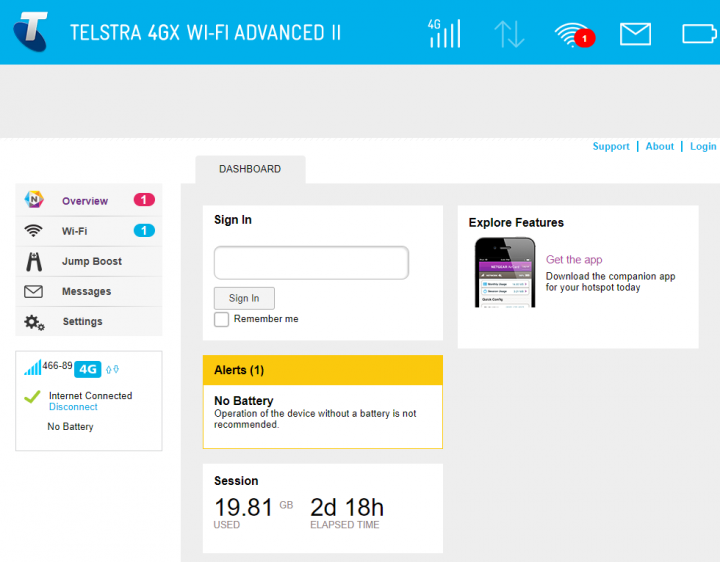Image resolution: width=720 pixels, height=562 pixels.
Task: Click the No Battery text in status panel
Action: click(x=70, y=427)
